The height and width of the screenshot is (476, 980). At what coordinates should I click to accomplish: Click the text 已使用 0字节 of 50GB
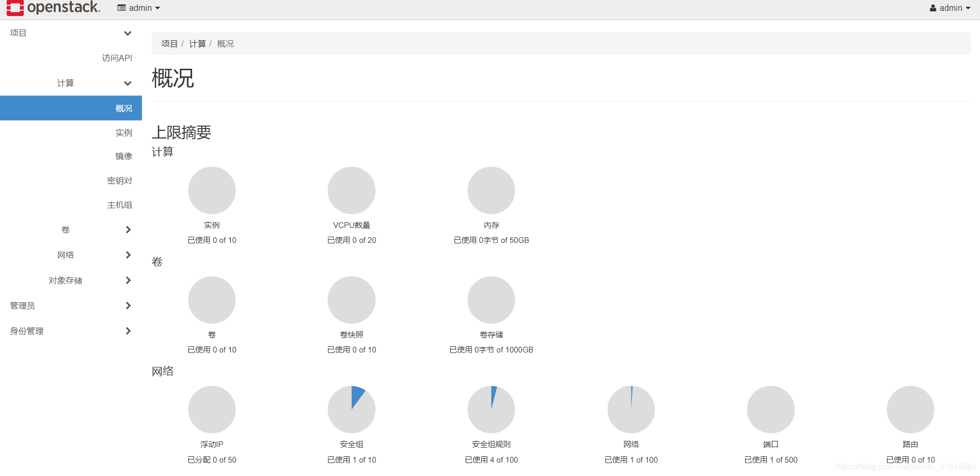491,240
